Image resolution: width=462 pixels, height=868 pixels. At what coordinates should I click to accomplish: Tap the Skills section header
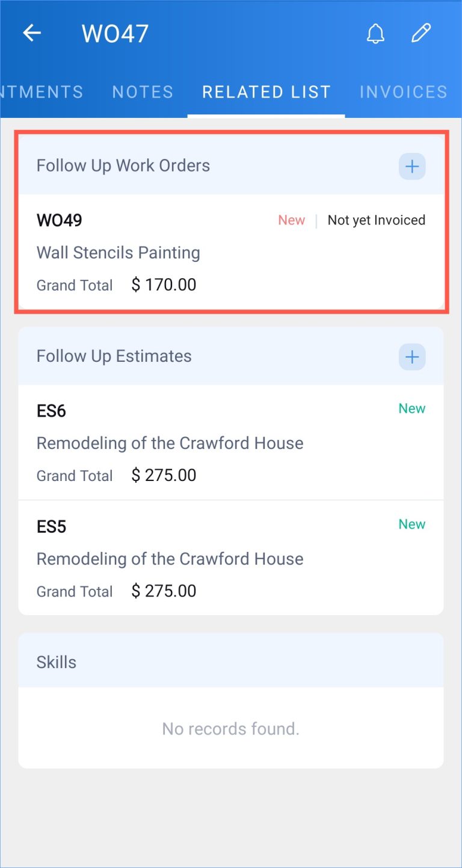57,662
